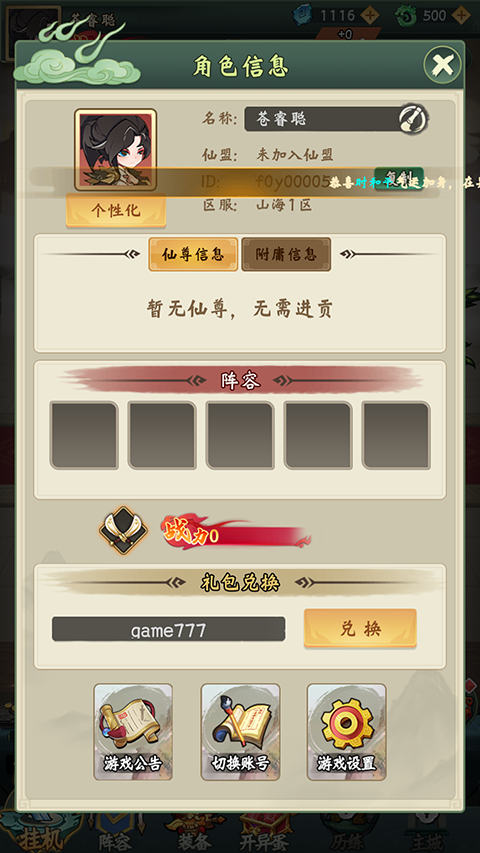Click the brush icon to rename character
The image size is (480, 853).
click(x=413, y=119)
